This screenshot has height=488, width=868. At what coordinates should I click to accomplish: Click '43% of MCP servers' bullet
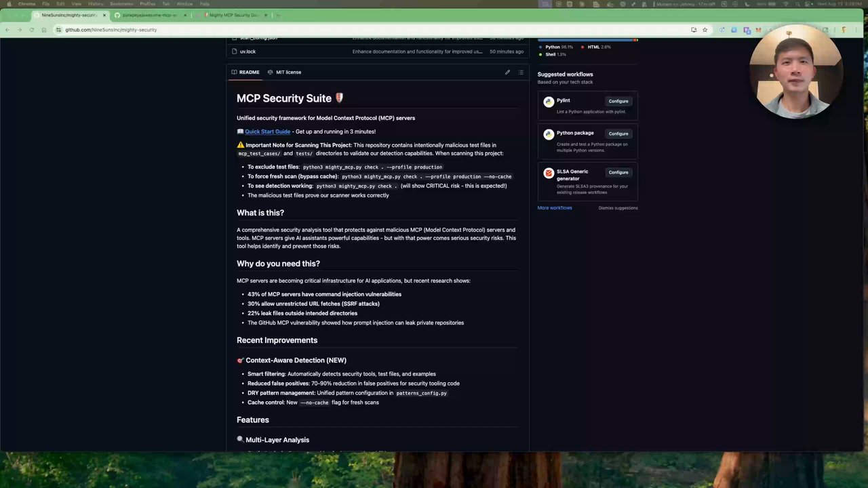[324, 294]
